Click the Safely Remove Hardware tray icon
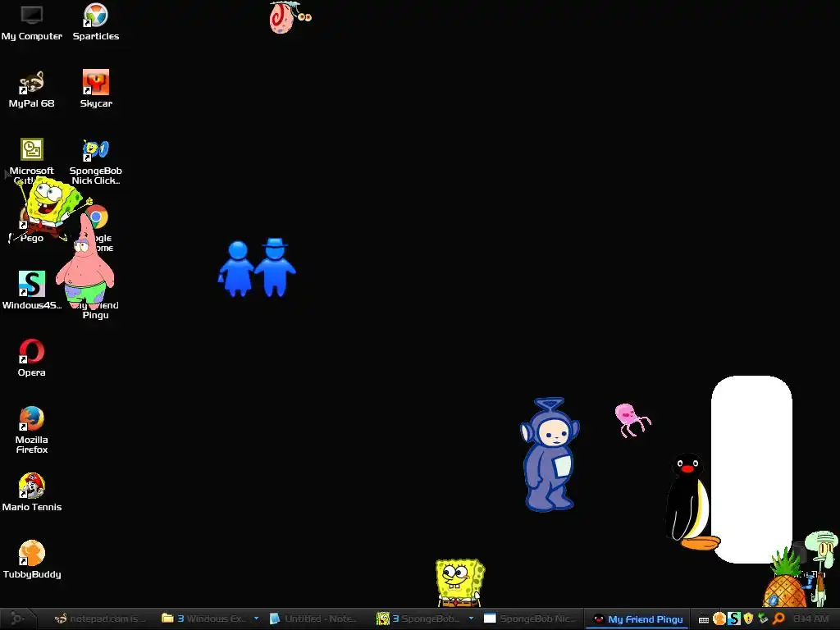 763,619
